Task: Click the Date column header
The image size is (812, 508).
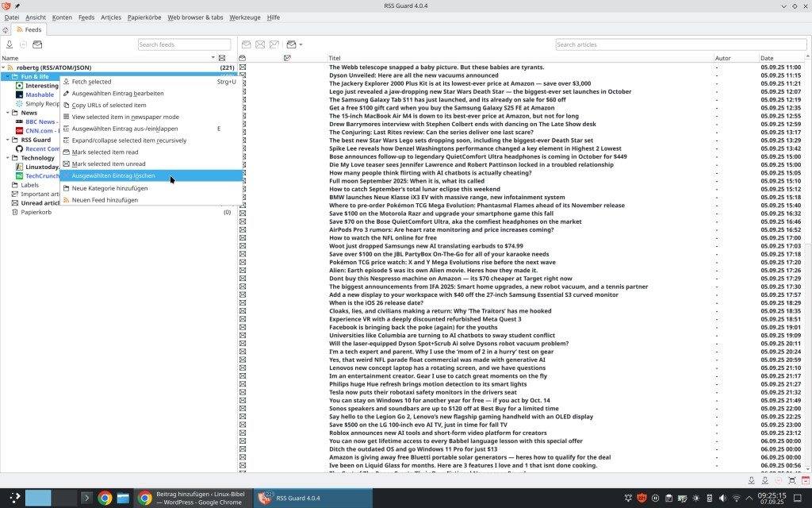Action: pyautogui.click(x=781, y=58)
